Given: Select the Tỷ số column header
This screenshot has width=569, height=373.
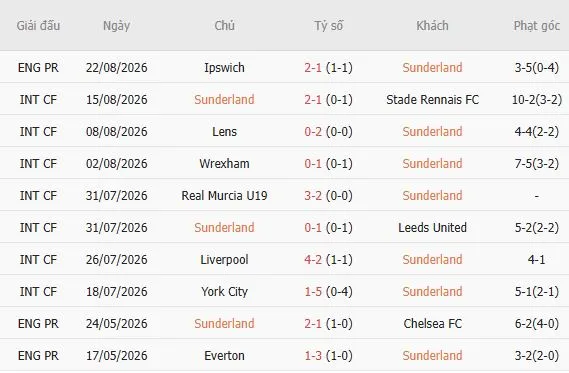Looking at the screenshot, I should [328, 26].
